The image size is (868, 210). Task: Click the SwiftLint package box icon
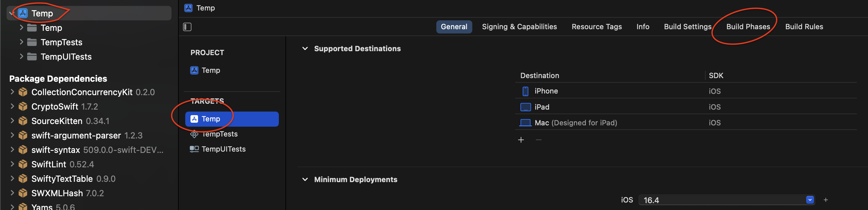tap(23, 164)
